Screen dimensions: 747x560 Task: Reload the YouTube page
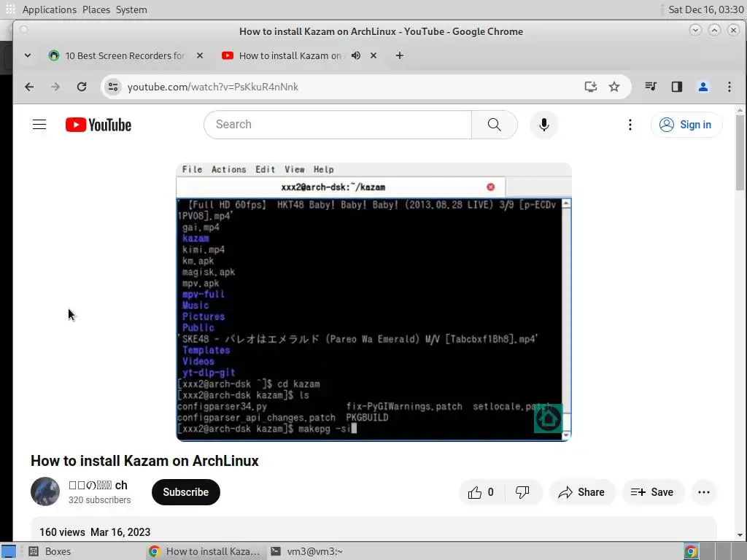click(x=82, y=87)
